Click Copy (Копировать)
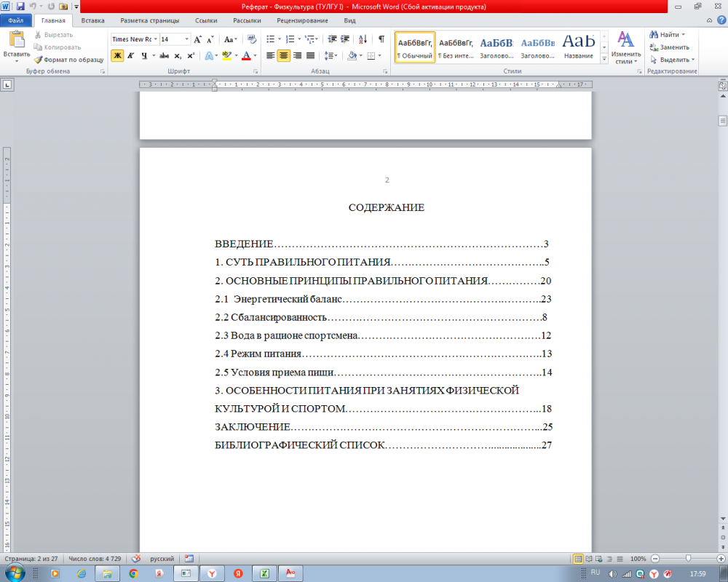Screen dimensions: 728x582 coord(57,47)
